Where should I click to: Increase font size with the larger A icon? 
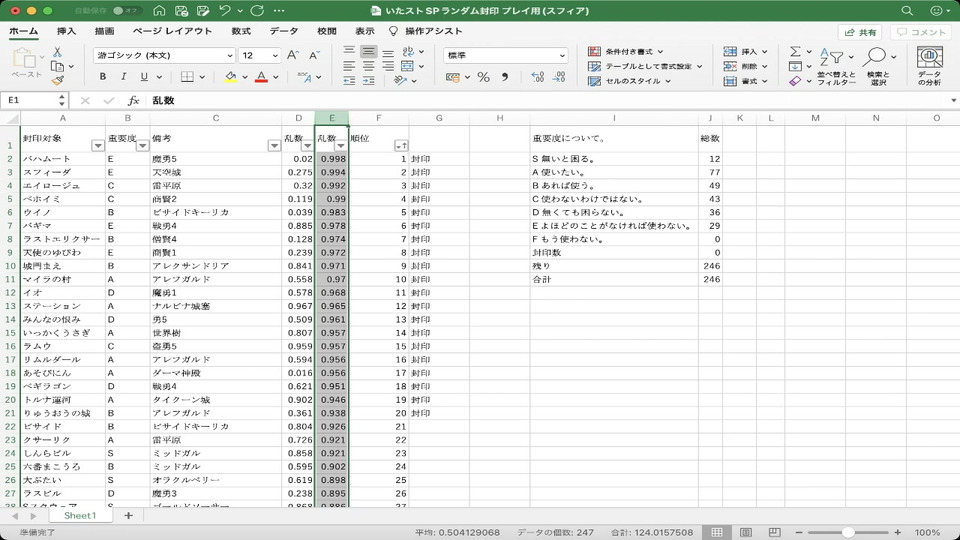(293, 55)
